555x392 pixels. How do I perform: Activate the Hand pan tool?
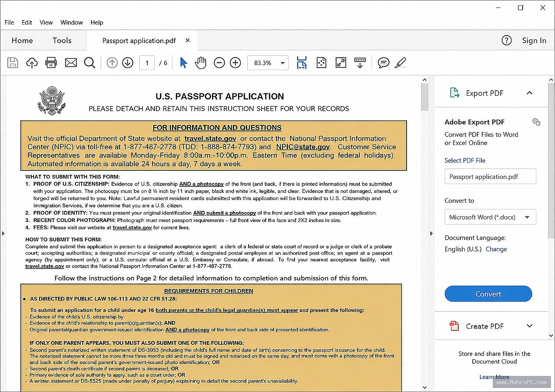point(200,62)
